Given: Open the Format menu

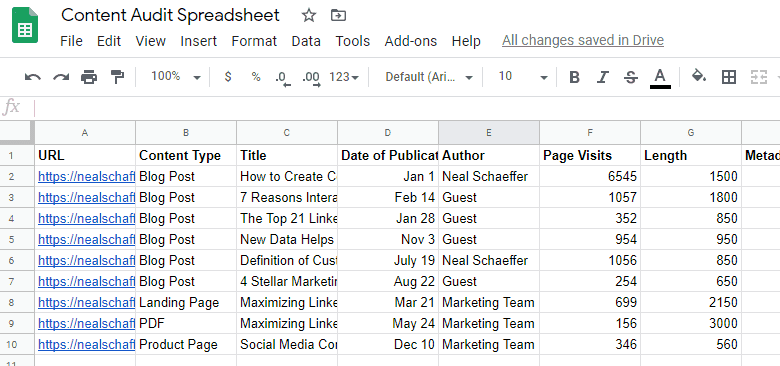Looking at the screenshot, I should coord(254,41).
